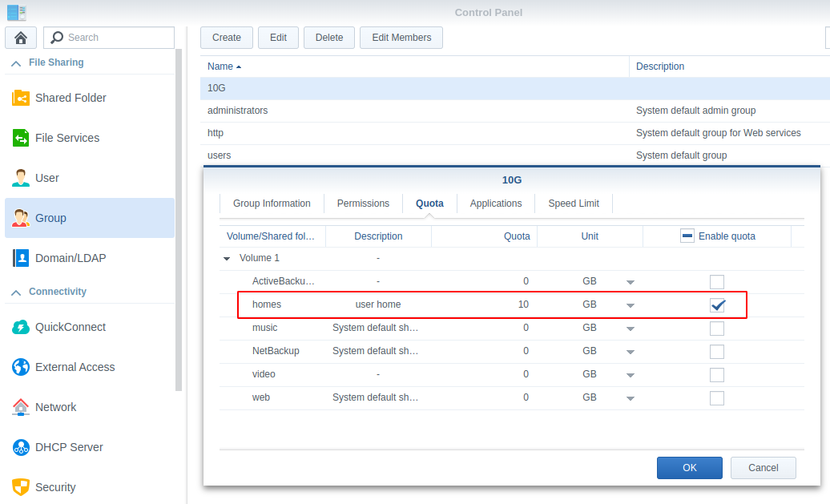This screenshot has height=504, width=830.
Task: Collapse the File Sharing section
Action: pyautogui.click(x=16, y=63)
